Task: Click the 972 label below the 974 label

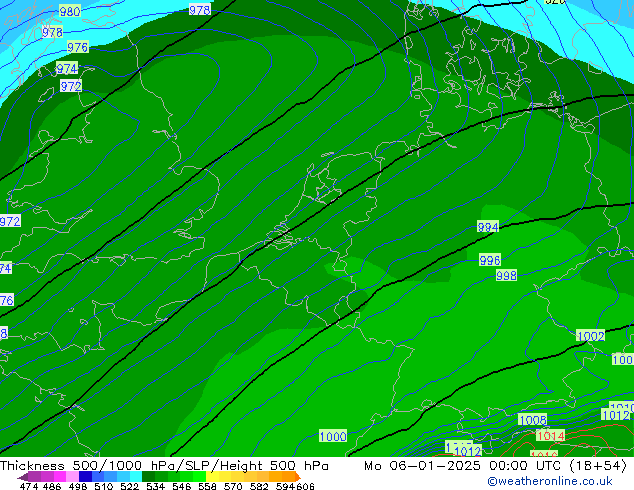Action: pyautogui.click(x=71, y=86)
